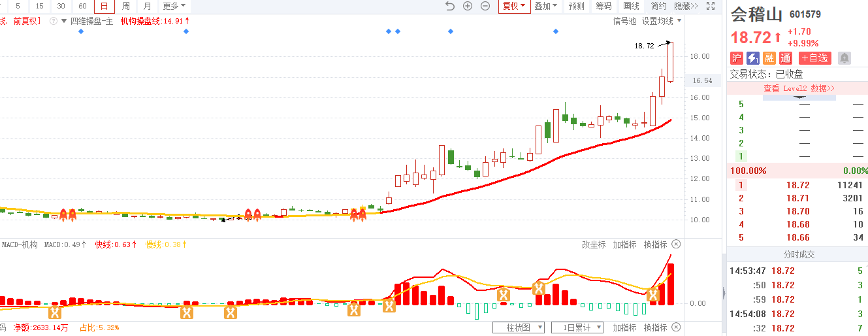Click the 14:54:08 trade record row

797,314
